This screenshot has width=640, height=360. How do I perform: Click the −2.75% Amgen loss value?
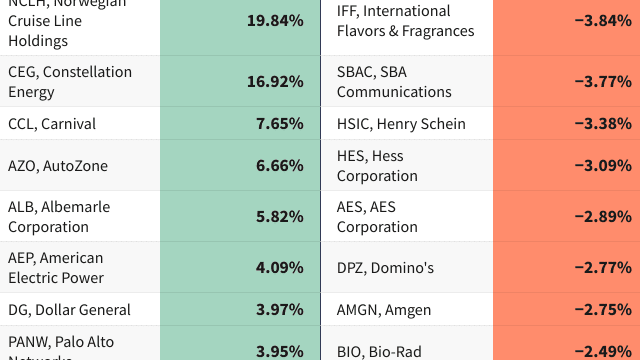[603, 310]
